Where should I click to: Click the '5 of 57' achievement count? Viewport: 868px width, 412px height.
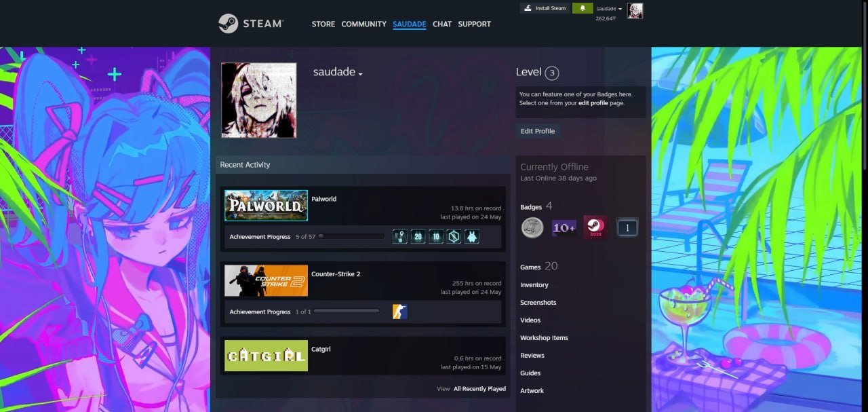305,237
